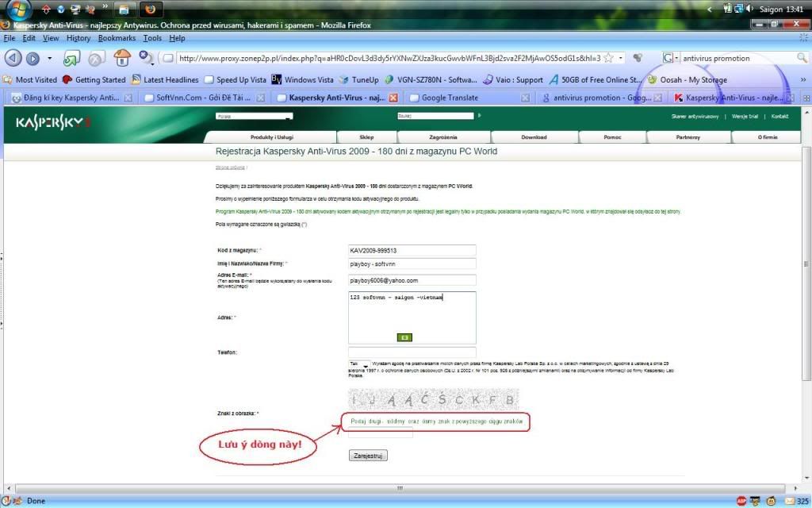Open the Polska country dropdown
The image size is (812, 508).
(x=254, y=116)
